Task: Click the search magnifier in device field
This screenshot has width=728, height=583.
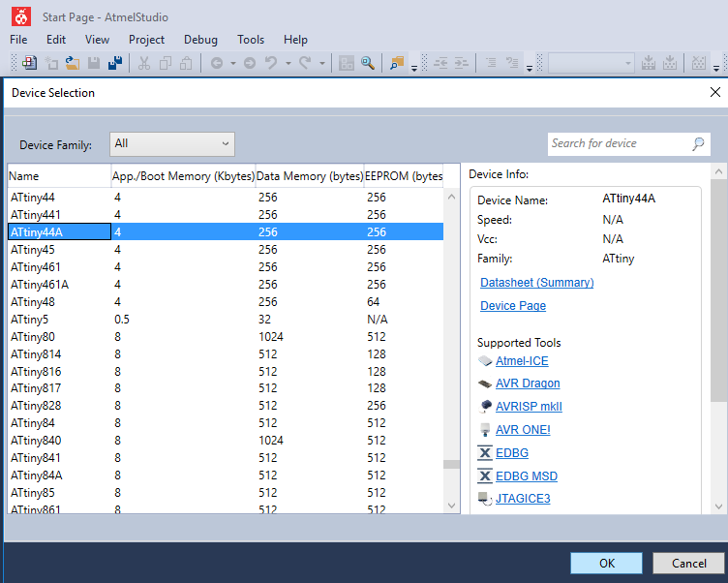Action: 698,144
